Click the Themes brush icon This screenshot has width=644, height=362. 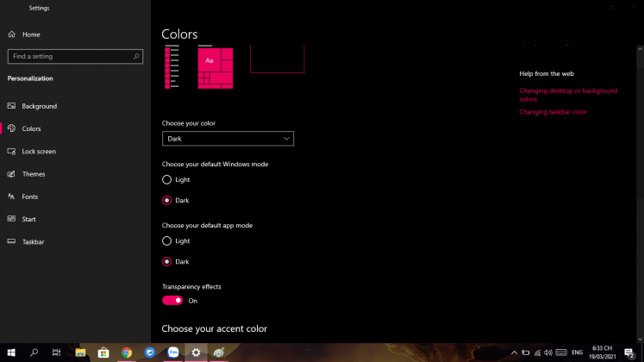(x=12, y=174)
